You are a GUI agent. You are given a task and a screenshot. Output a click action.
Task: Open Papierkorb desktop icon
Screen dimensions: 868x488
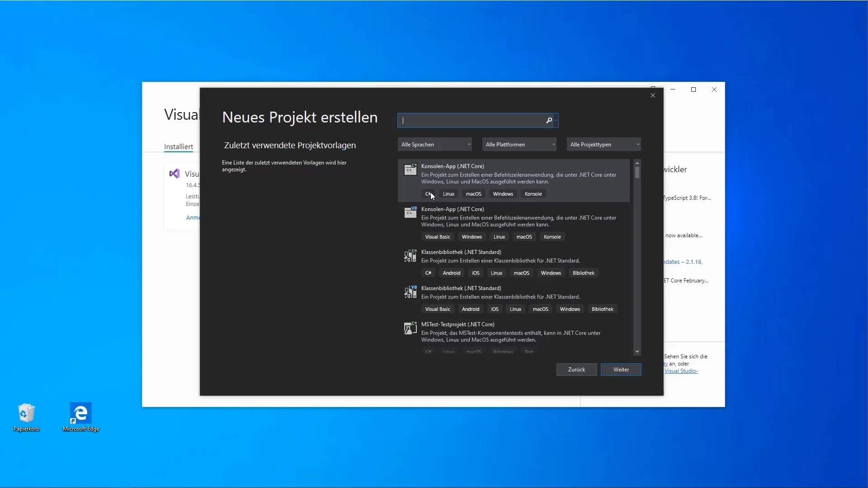click(x=26, y=417)
